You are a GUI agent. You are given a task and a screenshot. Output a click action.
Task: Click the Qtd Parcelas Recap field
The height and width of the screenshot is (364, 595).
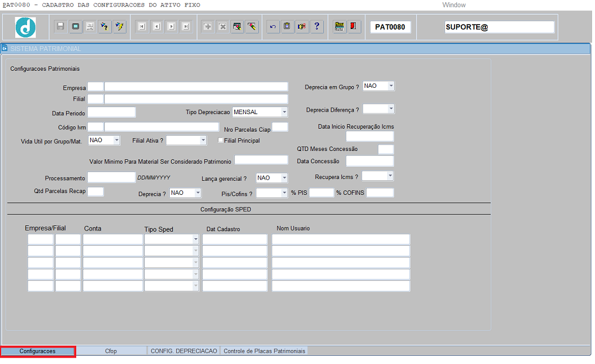(95, 191)
